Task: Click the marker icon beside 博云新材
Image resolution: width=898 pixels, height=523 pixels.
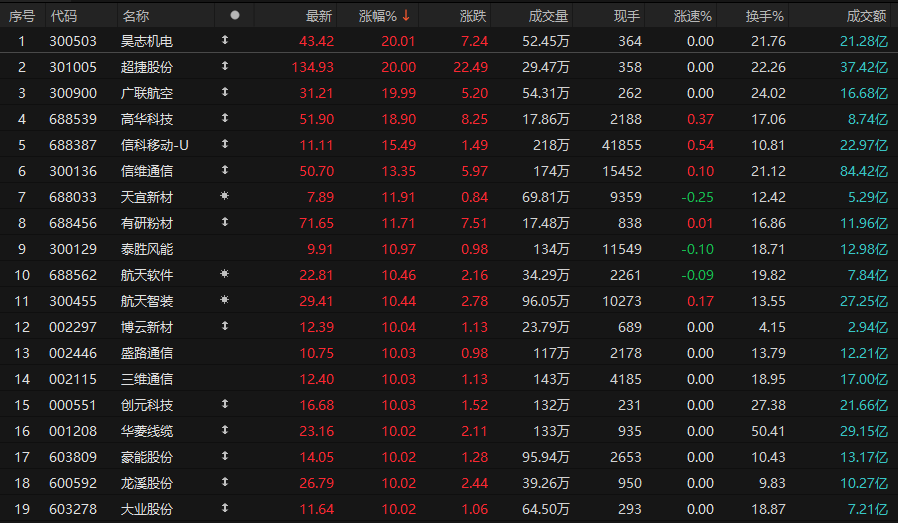Action: pyautogui.click(x=225, y=326)
